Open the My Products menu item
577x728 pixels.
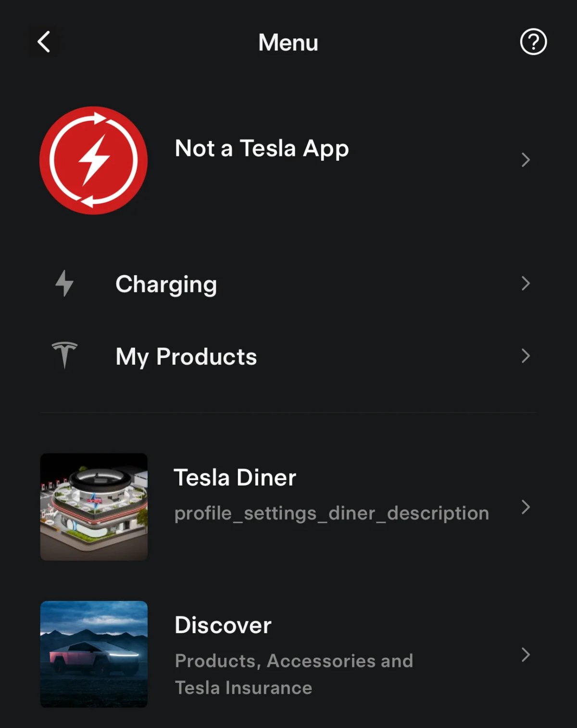click(x=288, y=356)
